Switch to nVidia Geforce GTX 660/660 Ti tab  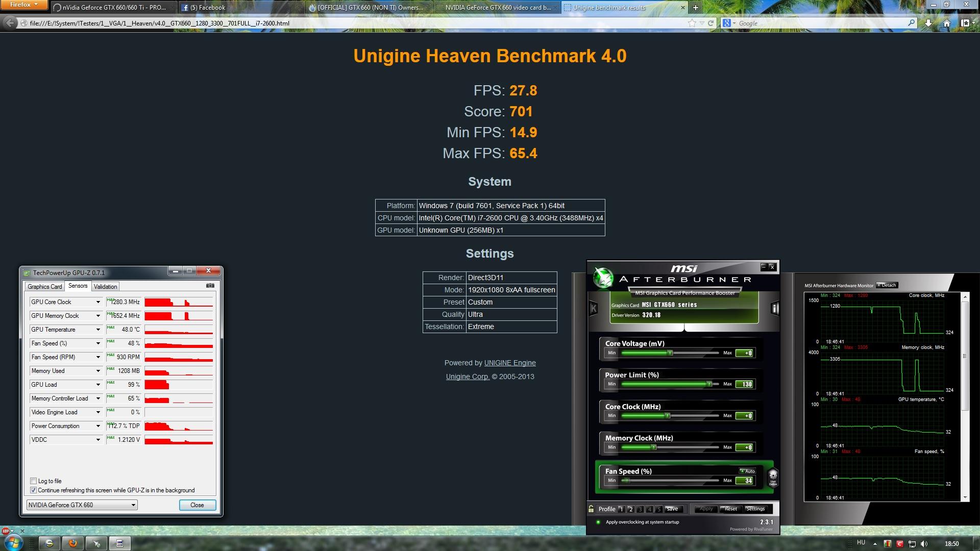113,8
